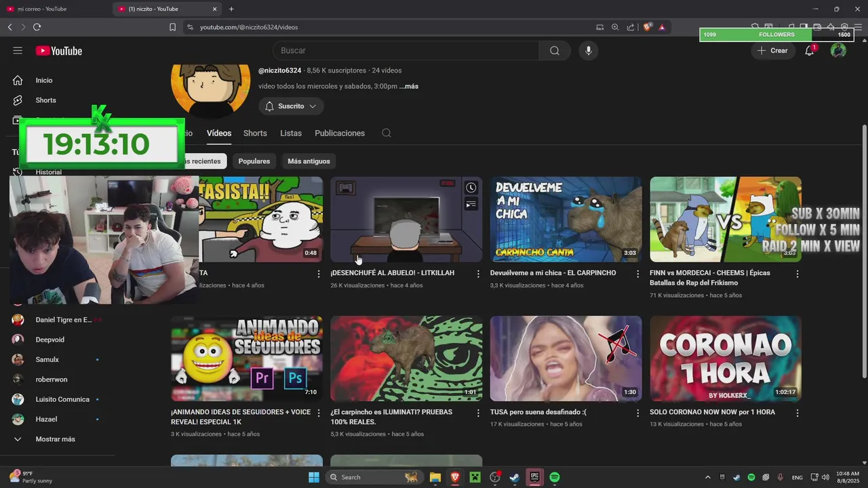Click the page vertical scrollbar
The image size is (868, 488).
pyautogui.click(x=864, y=251)
